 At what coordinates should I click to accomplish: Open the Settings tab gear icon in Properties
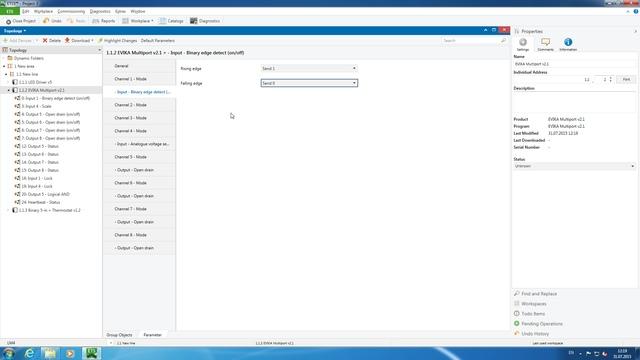coord(523,42)
